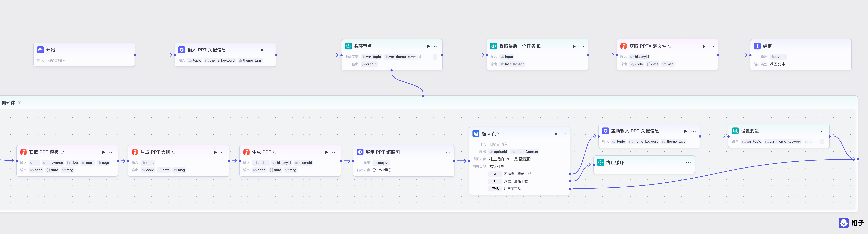Select the 展示 PPT 缩略图 node icon
The height and width of the screenshot is (234, 868).
pos(360,152)
